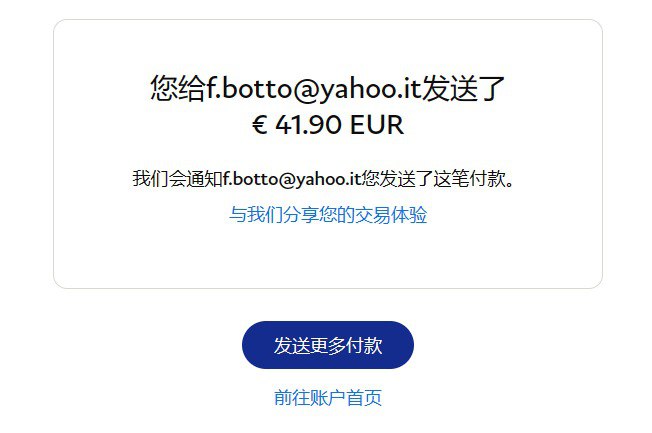652x433 pixels.
Task: Click the € 41.90 EUR amount line
Action: [x=328, y=125]
